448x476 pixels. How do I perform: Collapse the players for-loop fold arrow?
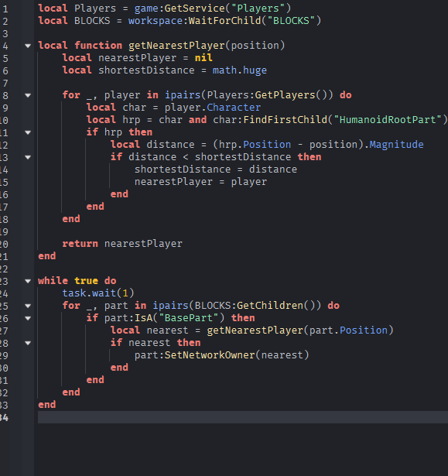click(28, 95)
